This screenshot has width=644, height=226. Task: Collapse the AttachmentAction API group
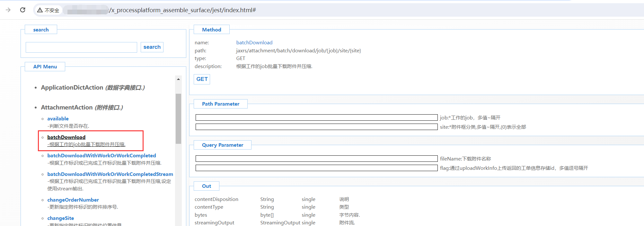66,108
